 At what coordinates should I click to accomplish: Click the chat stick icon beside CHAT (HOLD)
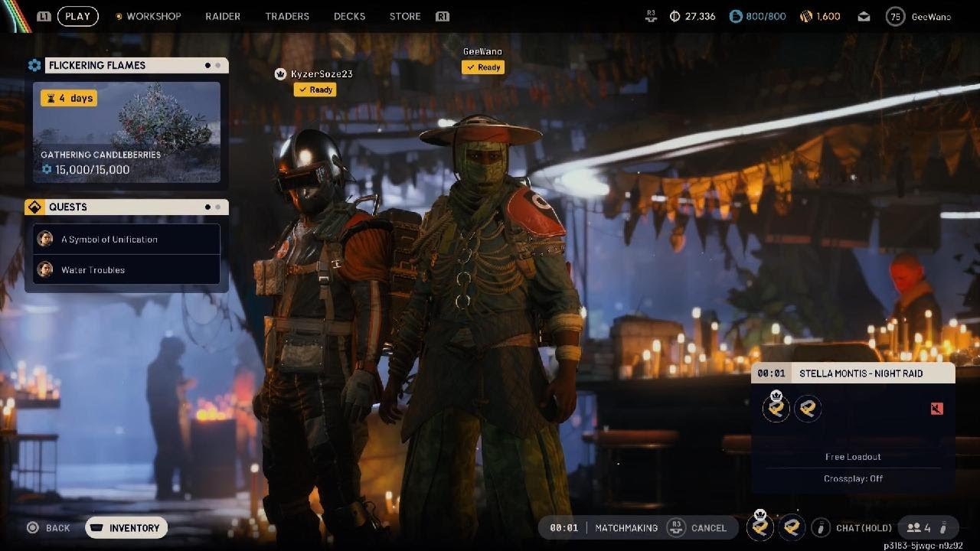[821, 527]
